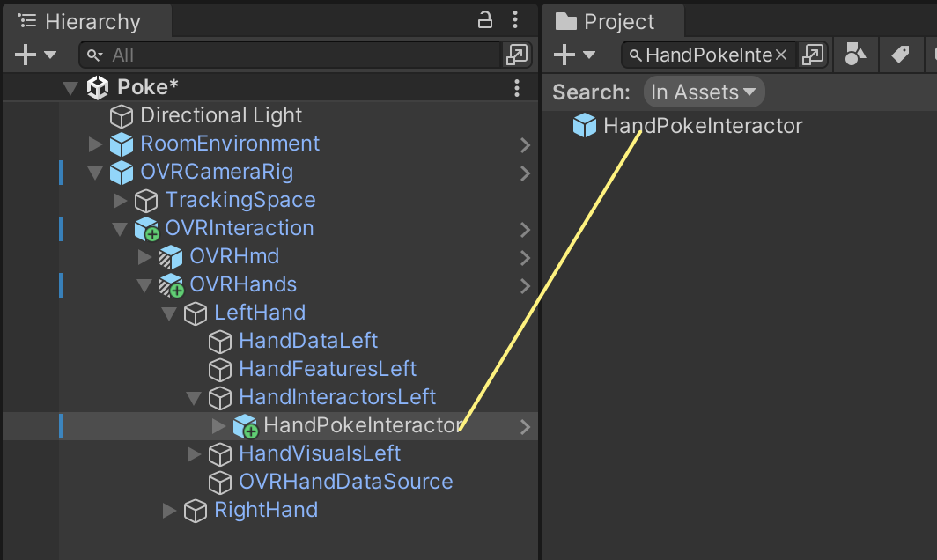937x560 pixels.
Task: Open HandPokeInteractor prefab via its chevron
Action: click(x=525, y=427)
